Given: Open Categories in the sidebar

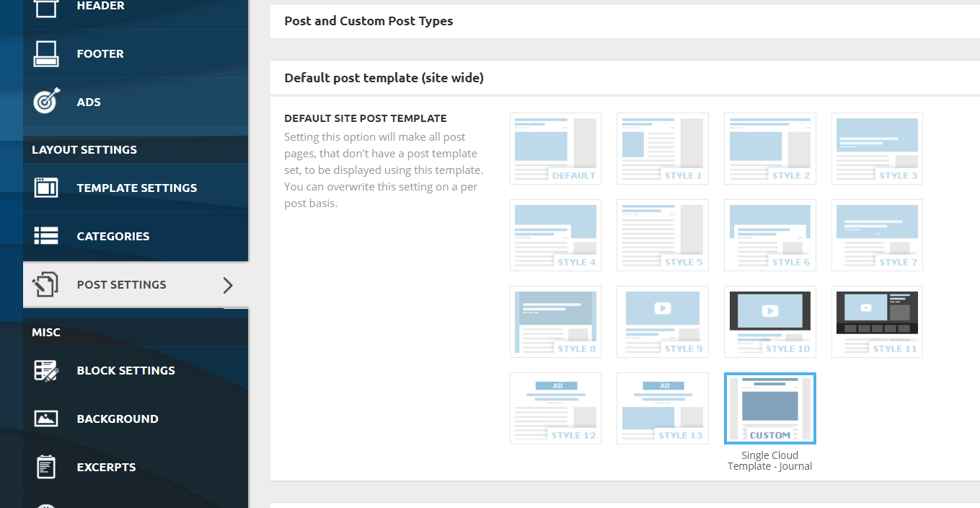Looking at the screenshot, I should tap(136, 236).
